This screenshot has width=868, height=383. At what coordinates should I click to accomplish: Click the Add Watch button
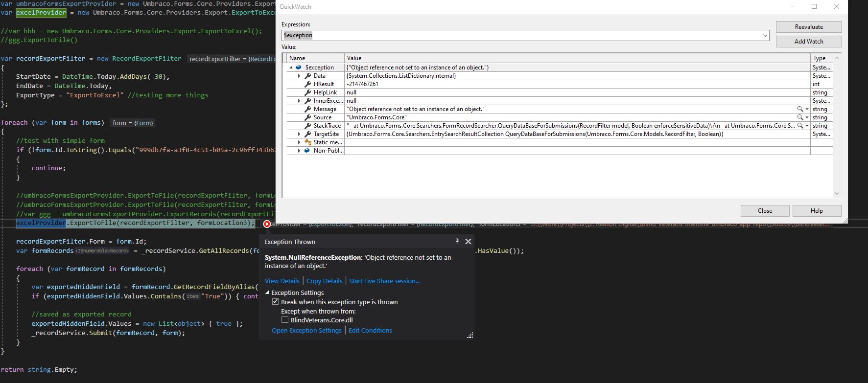(x=809, y=42)
